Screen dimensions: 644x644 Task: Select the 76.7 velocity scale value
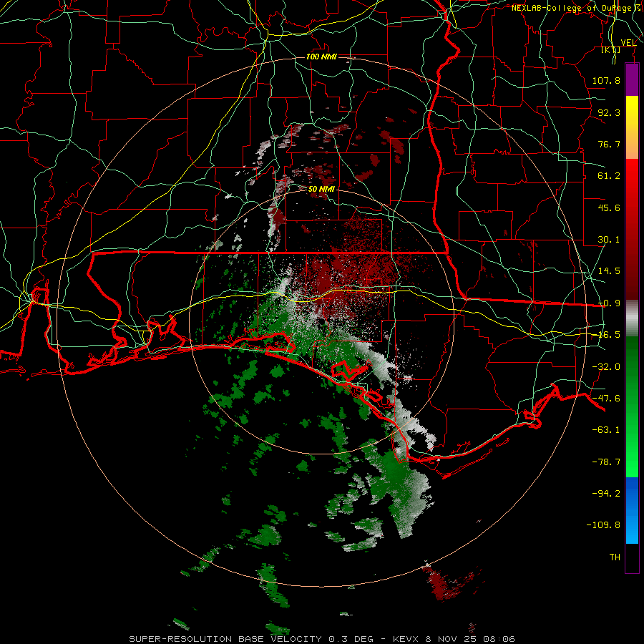[x=609, y=144]
